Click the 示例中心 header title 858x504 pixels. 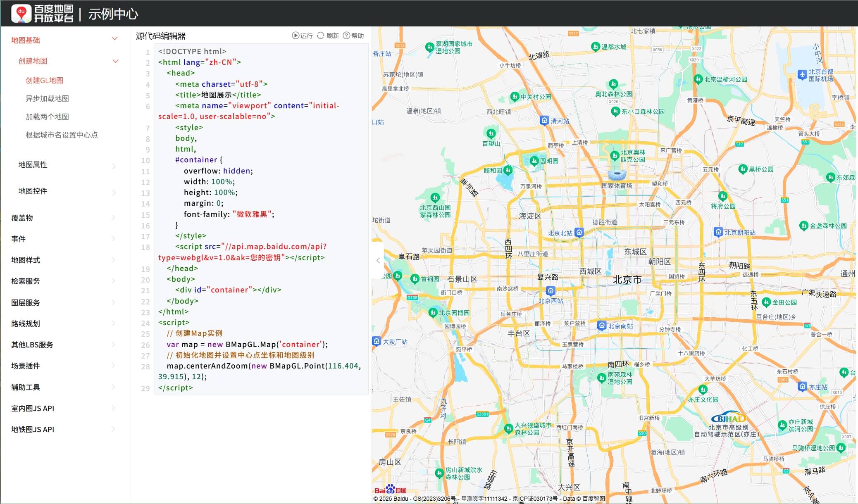(x=113, y=14)
